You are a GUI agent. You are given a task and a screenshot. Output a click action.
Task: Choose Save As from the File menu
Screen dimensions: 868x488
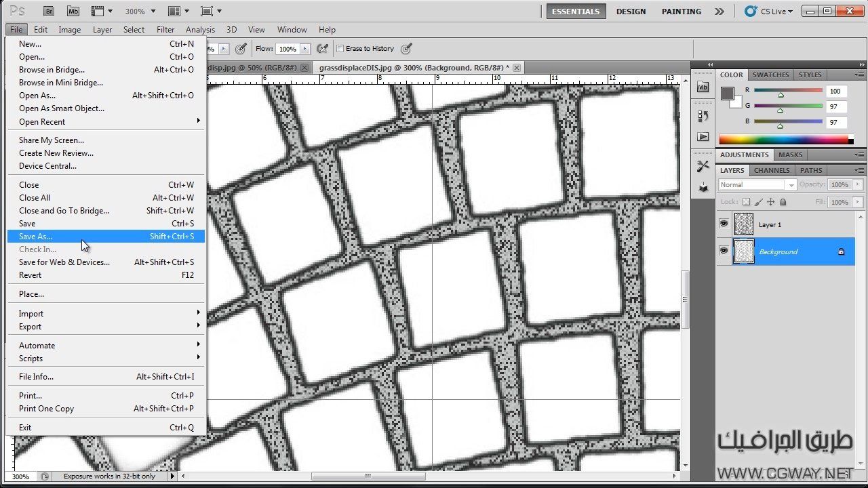(36, 237)
